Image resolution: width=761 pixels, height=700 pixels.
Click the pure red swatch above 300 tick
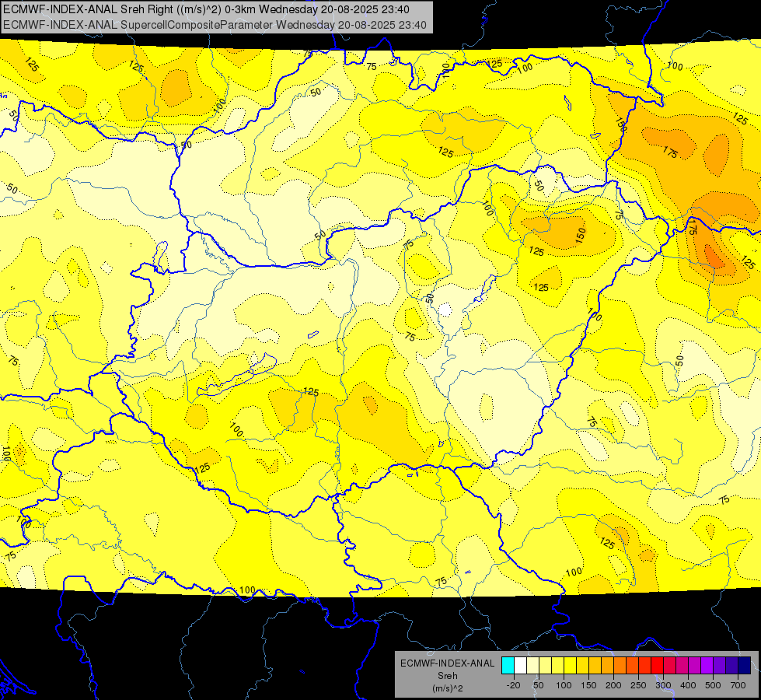[x=657, y=665]
